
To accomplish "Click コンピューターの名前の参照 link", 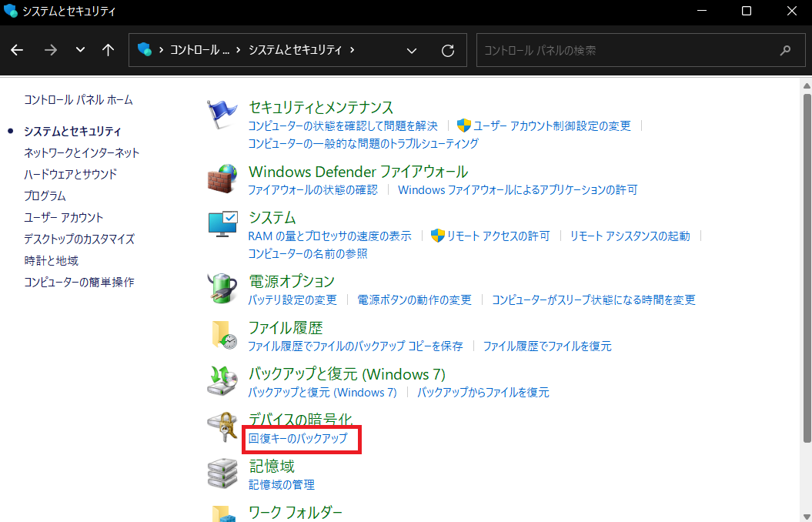I will tap(308, 254).
